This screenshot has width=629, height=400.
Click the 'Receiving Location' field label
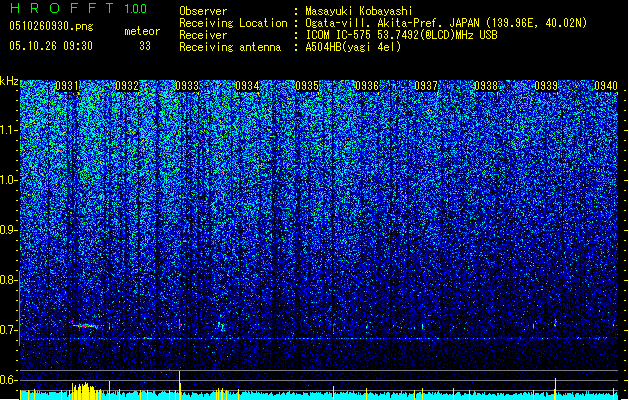coord(233,23)
